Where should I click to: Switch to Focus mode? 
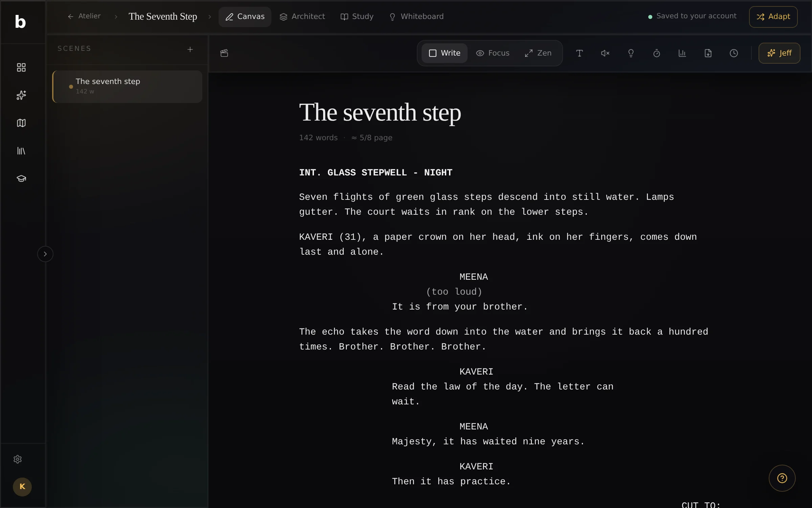[493, 53]
